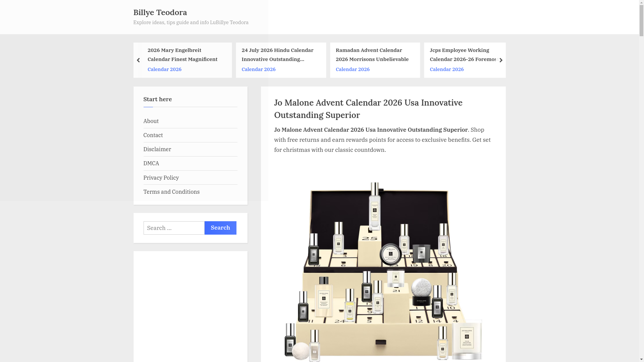Image resolution: width=644 pixels, height=362 pixels.
Task: Open the DMCA page
Action: click(151, 163)
